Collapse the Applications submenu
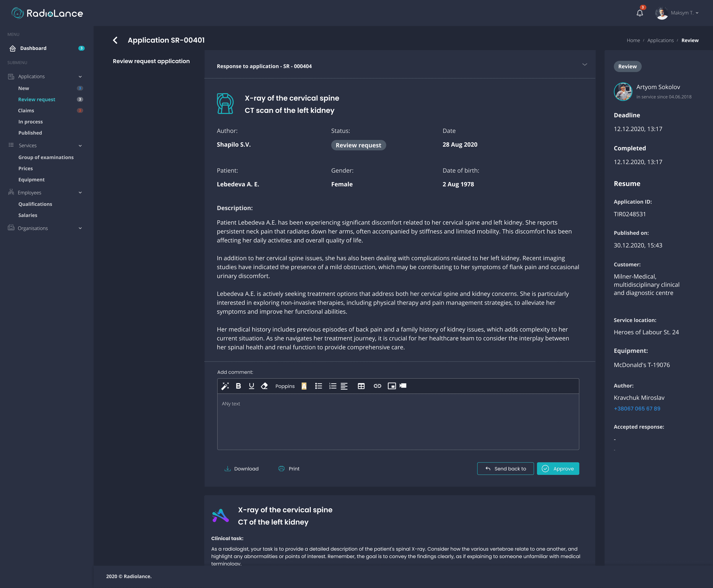713x588 pixels. click(x=80, y=76)
